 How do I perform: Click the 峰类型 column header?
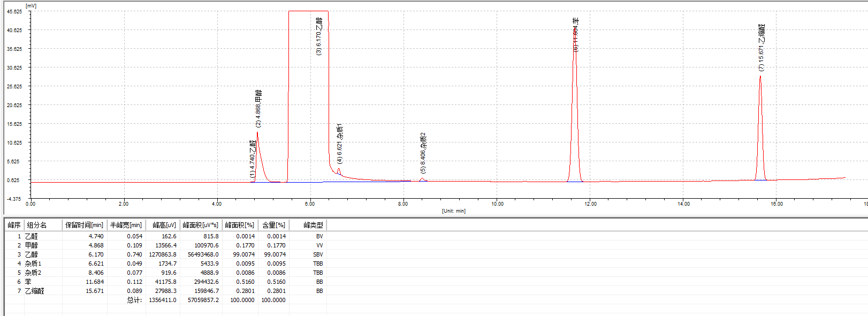(313, 225)
